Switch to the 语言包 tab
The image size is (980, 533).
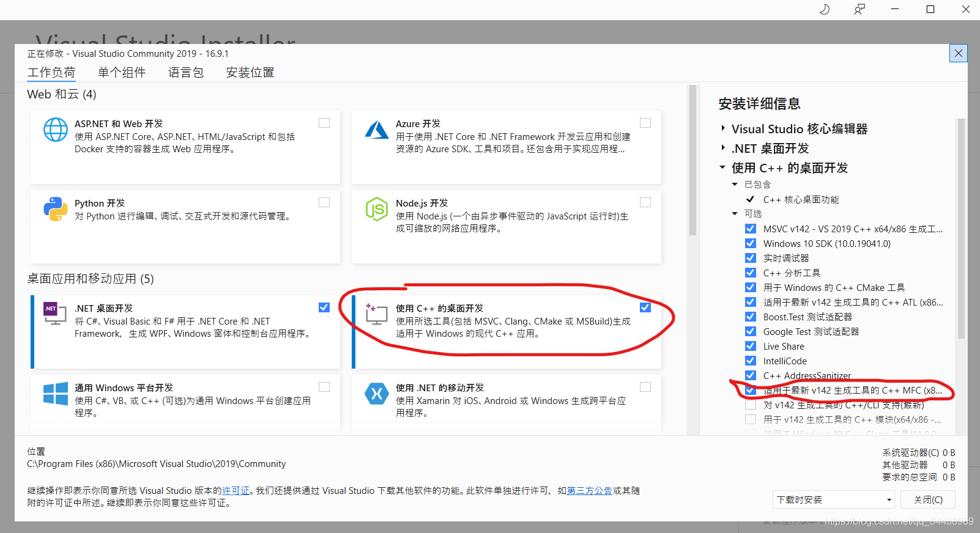pos(186,72)
